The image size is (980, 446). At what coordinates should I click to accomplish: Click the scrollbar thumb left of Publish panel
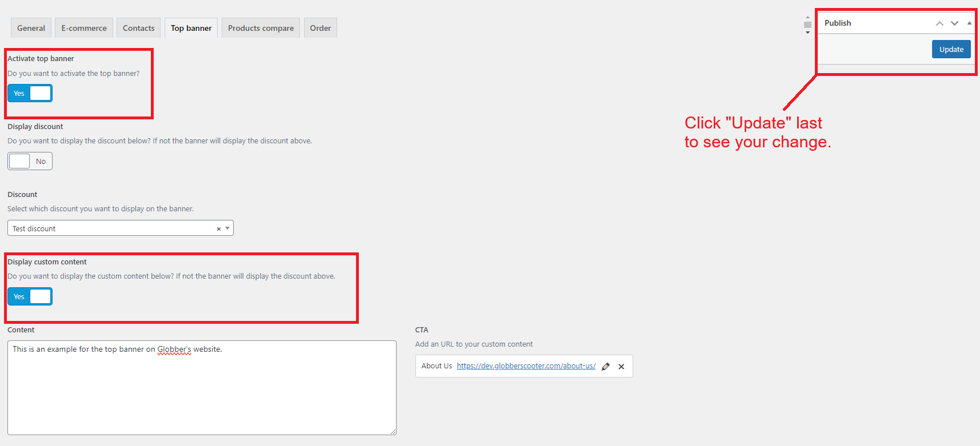[x=807, y=25]
